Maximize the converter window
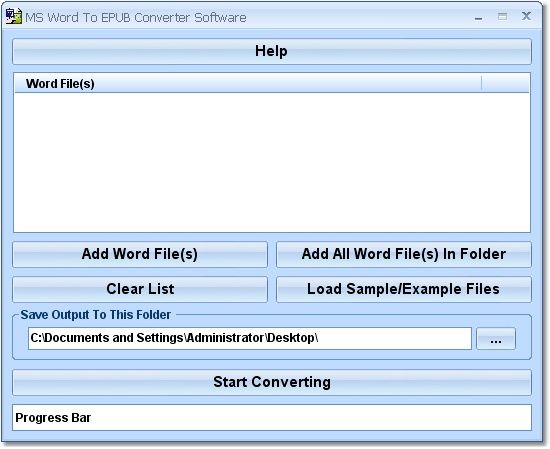The width and height of the screenshot is (550, 449). pyautogui.click(x=502, y=16)
